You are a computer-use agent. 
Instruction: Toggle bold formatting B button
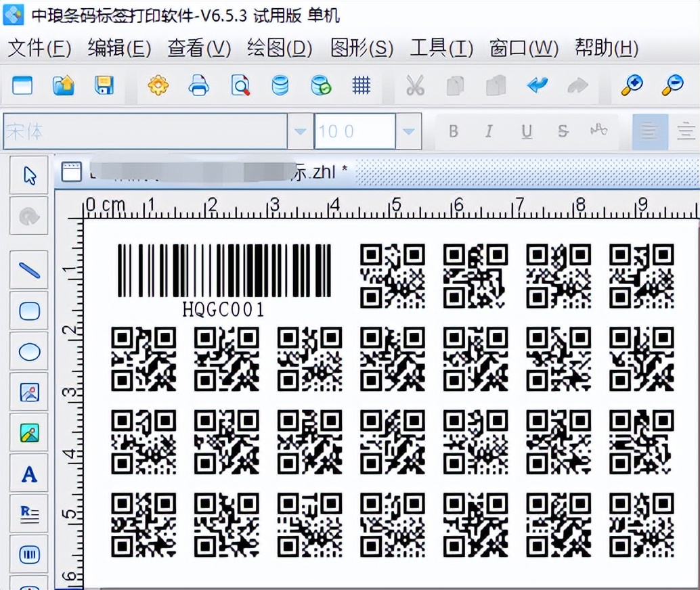pos(453,131)
